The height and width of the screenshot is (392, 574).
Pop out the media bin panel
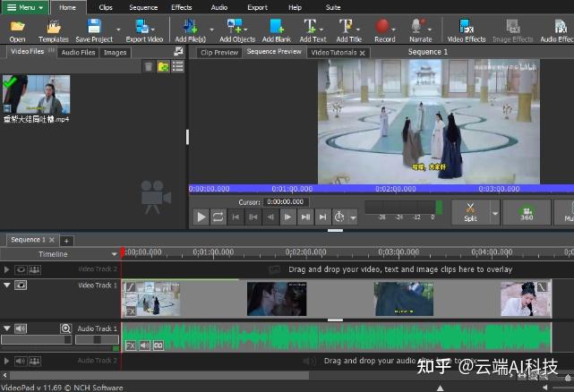pos(178,51)
